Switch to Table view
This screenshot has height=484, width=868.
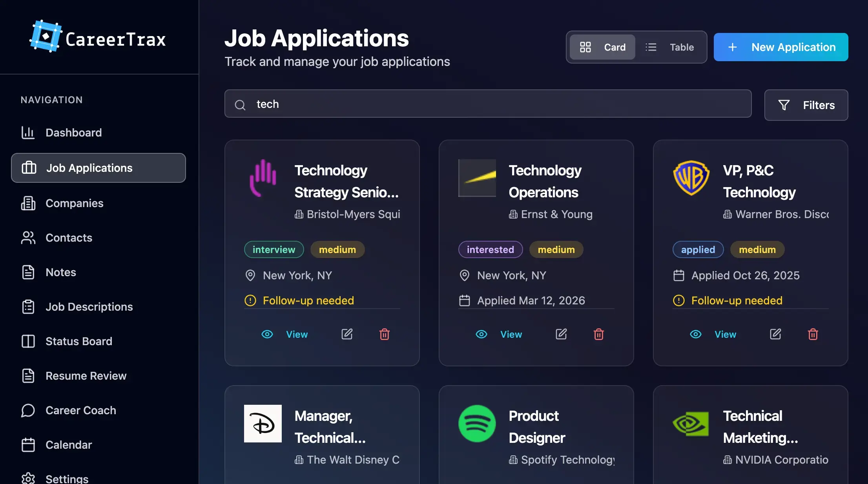pos(671,47)
